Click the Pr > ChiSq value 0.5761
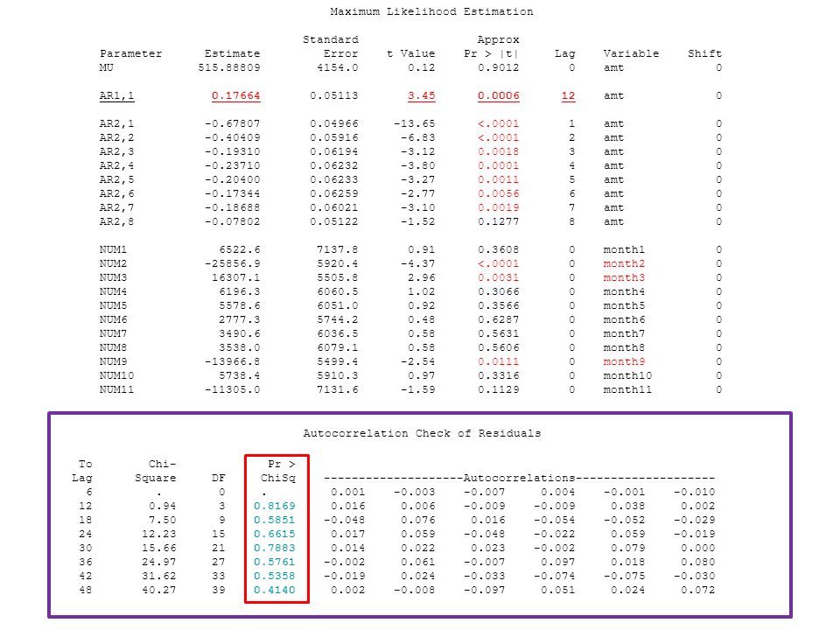The image size is (840, 630). (275, 562)
